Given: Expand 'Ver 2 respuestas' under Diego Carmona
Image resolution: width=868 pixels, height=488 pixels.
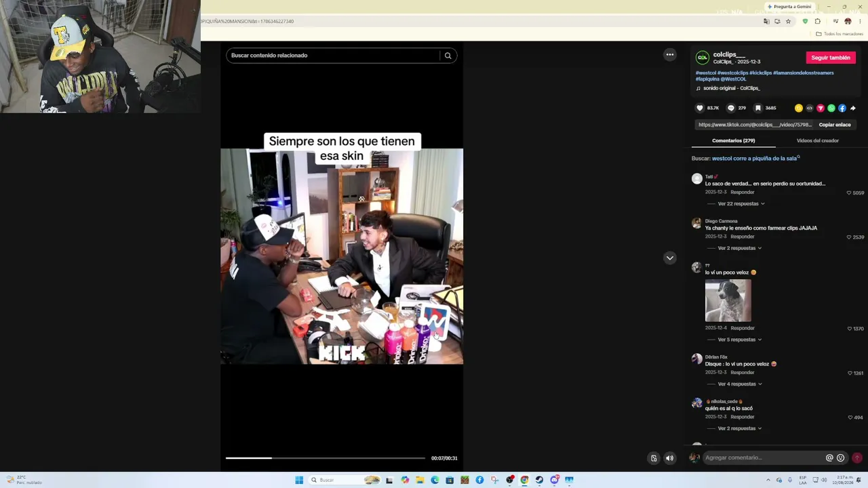Looking at the screenshot, I should (x=740, y=248).
